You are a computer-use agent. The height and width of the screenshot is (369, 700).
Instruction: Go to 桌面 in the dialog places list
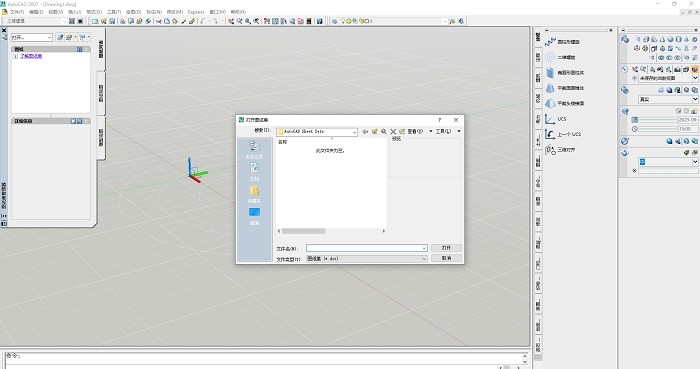[254, 216]
